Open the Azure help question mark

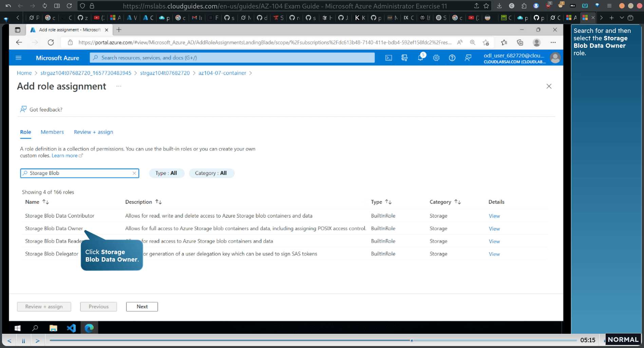pyautogui.click(x=452, y=58)
